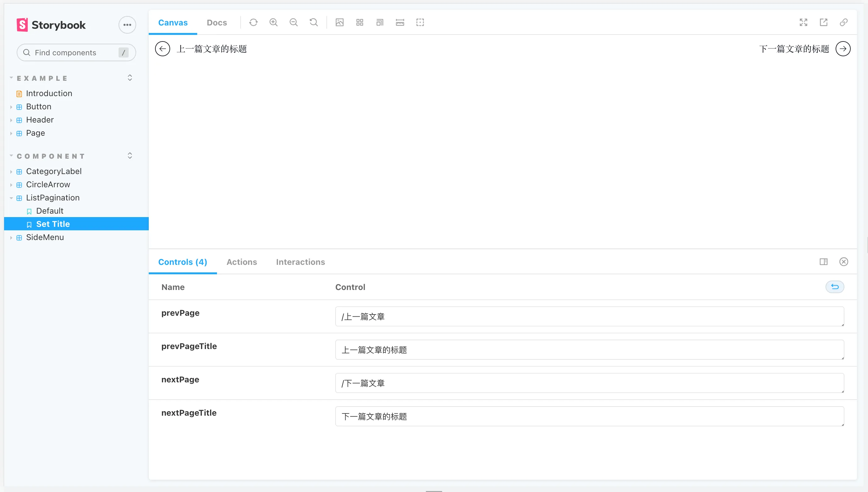
Task: Click the prevPageTitle text field
Action: click(589, 350)
